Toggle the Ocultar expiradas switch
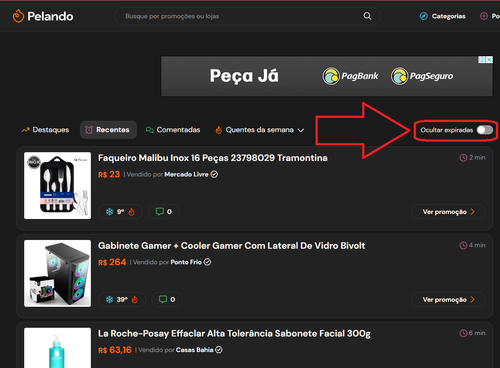This screenshot has height=368, width=500. [x=485, y=130]
